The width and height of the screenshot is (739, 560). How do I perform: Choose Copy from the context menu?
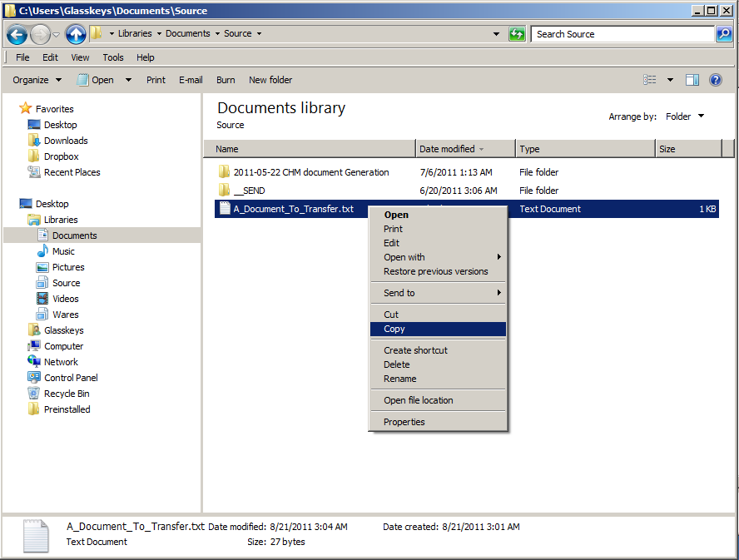pyautogui.click(x=394, y=330)
